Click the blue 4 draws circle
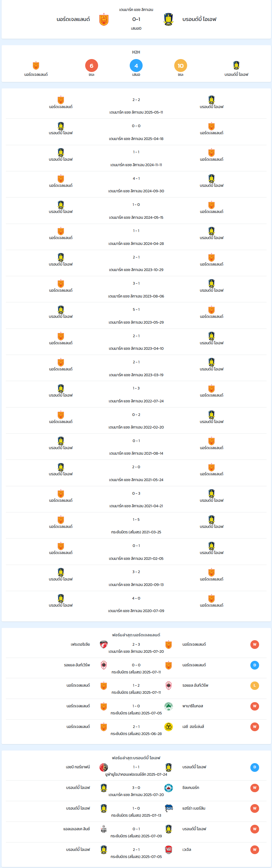272x868 pixels. (136, 66)
